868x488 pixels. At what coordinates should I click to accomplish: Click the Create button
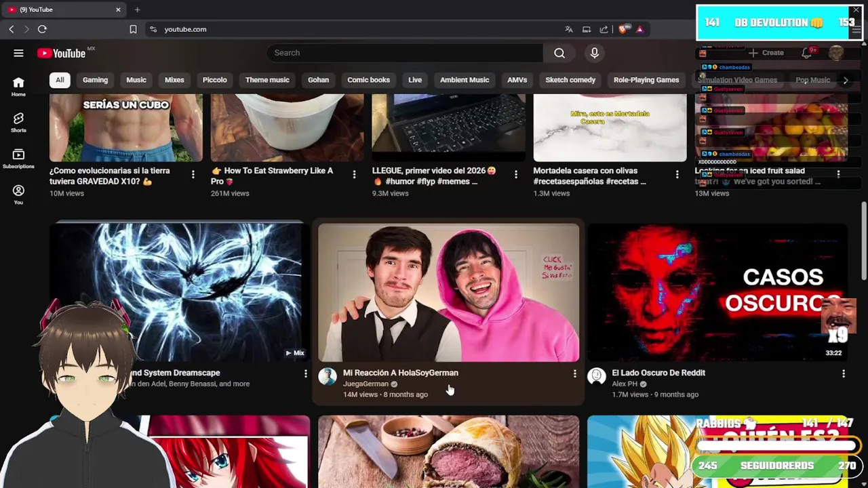[766, 53]
